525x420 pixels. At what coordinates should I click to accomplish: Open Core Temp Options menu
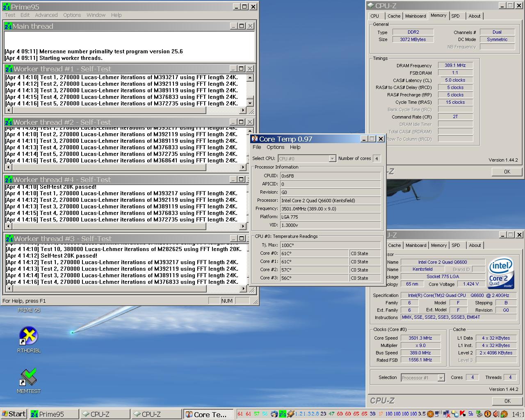275,147
